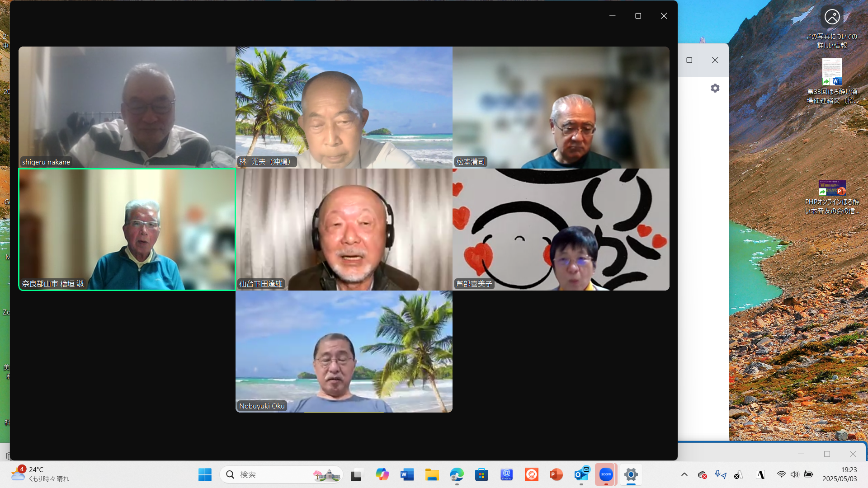The image size is (868, 488).
Task: Launch PowerPoint from the taskbar
Action: pyautogui.click(x=556, y=474)
